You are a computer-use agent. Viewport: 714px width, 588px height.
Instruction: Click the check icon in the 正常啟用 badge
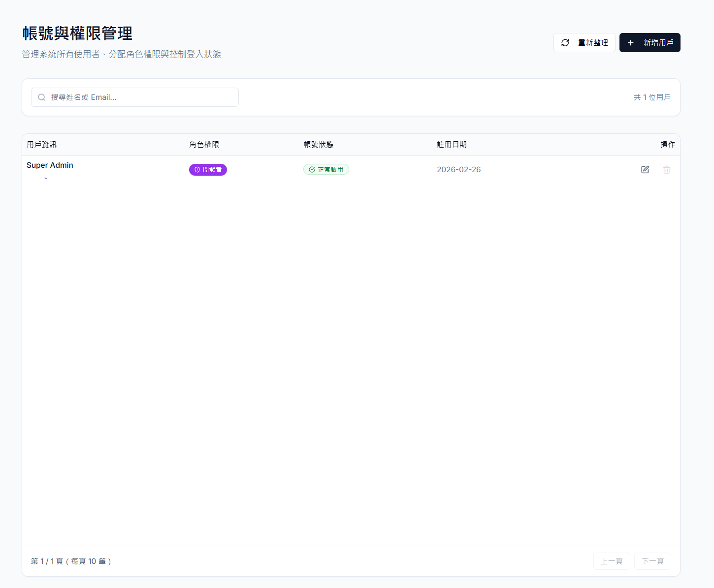coord(312,170)
